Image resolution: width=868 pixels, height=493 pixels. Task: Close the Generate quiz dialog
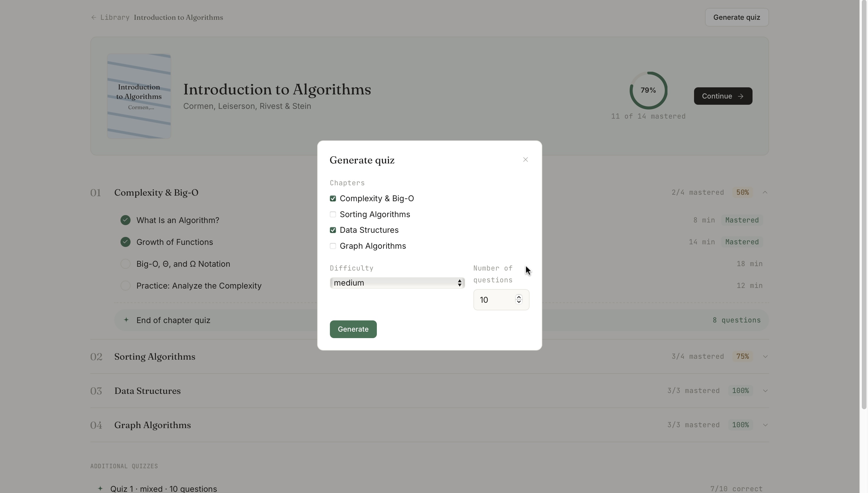[525, 160]
